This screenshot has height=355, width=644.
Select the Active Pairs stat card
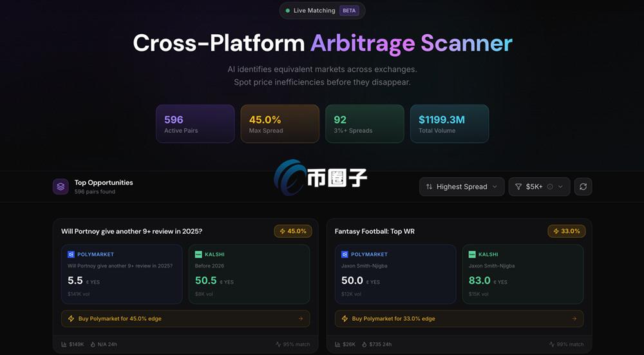click(195, 124)
